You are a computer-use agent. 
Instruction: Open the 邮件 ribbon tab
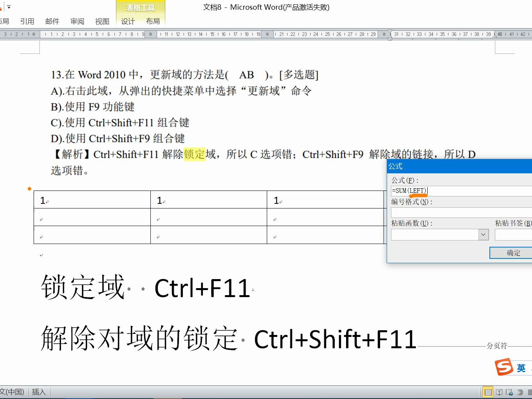point(52,21)
